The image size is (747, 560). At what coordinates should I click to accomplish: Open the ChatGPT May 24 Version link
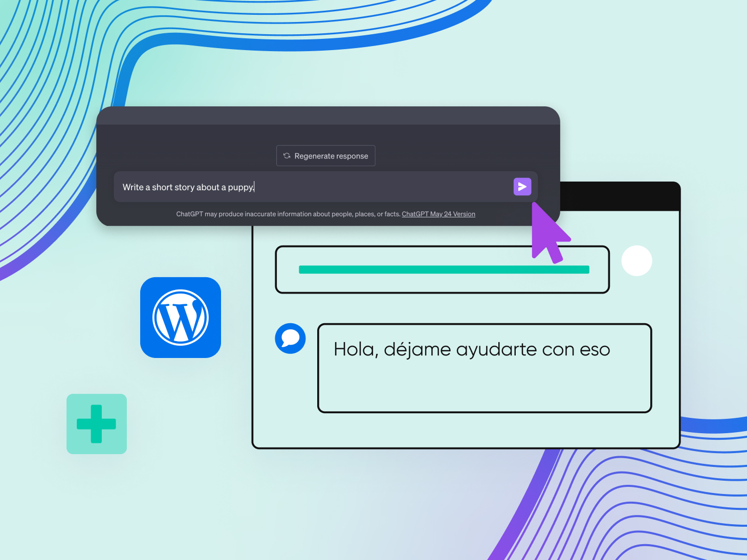tap(438, 214)
